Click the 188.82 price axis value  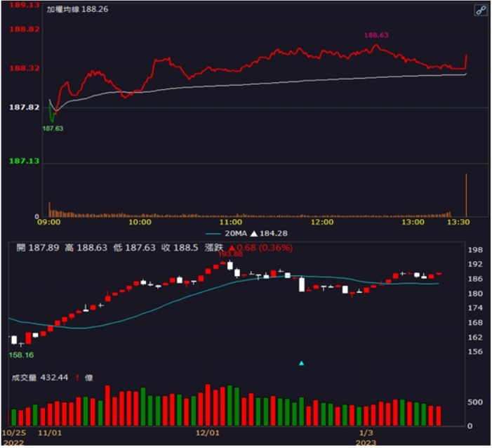[25, 29]
